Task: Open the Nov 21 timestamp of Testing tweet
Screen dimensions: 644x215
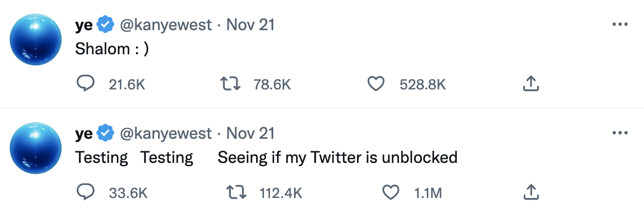Action: coord(250,133)
